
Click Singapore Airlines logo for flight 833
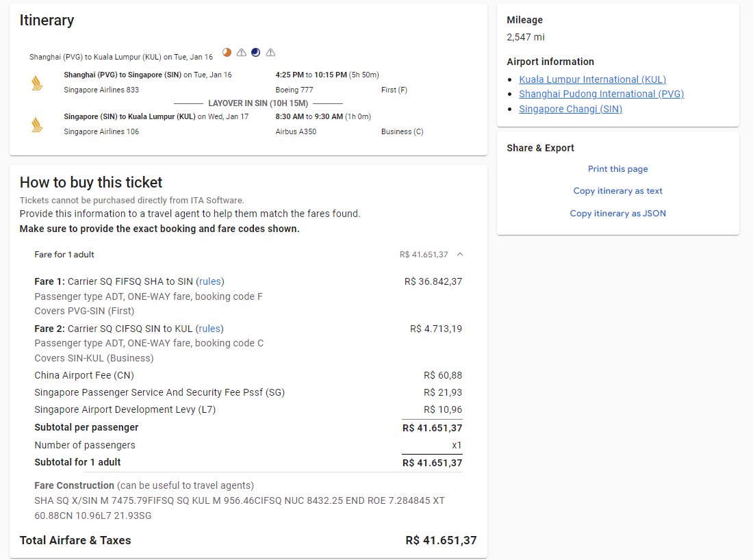pyautogui.click(x=37, y=83)
